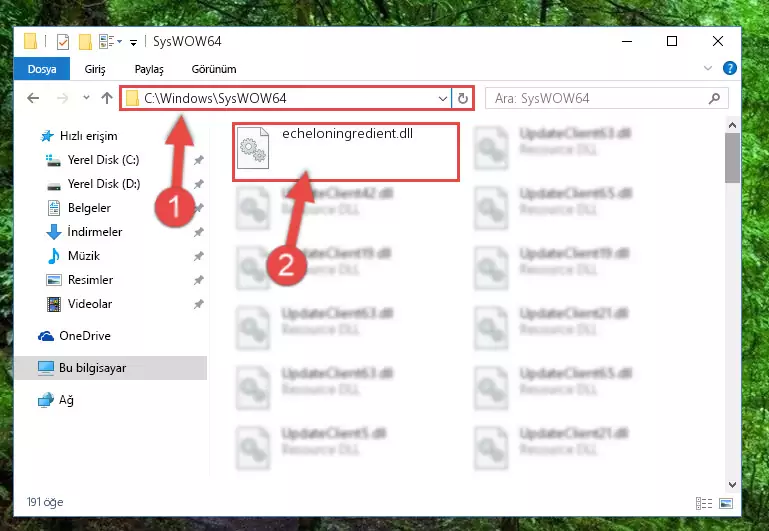Expand the ribbon with the chevron
The width and height of the screenshot is (769, 531).
click(x=708, y=68)
